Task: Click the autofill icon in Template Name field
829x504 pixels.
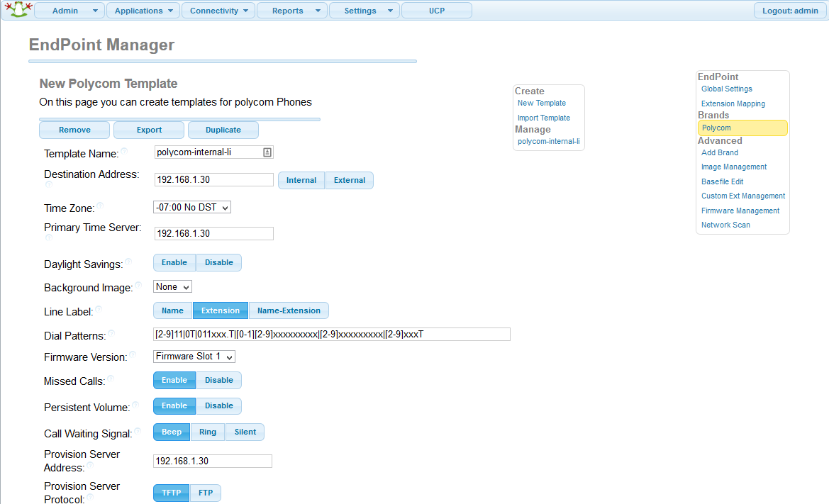Action: point(267,152)
